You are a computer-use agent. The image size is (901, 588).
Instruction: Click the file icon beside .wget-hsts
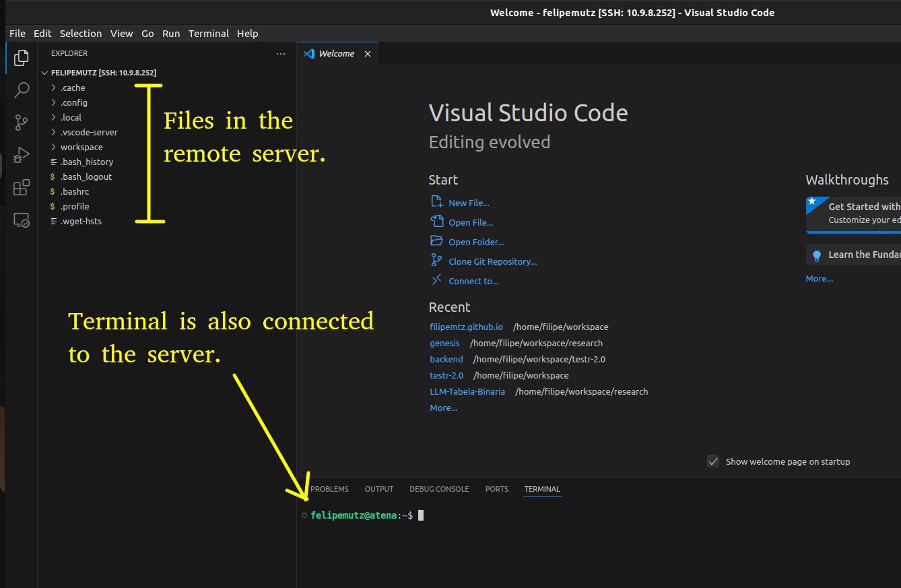click(53, 221)
